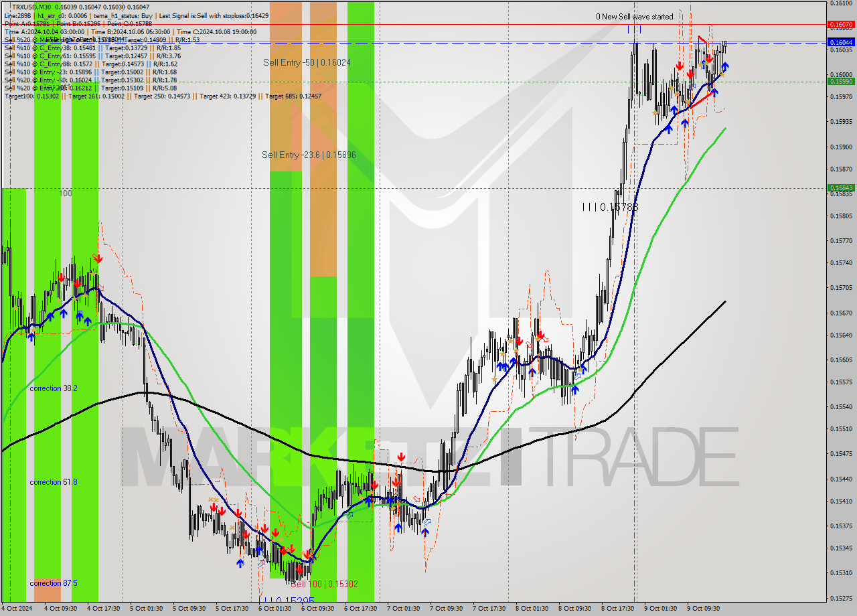Click the 'correction 87.5' label
857x616 pixels.
pos(54,583)
